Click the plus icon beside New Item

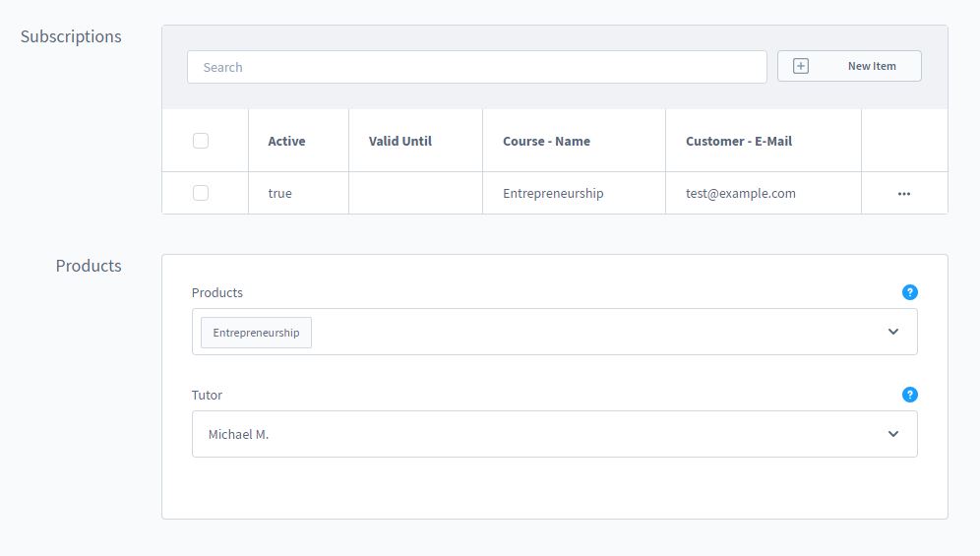click(801, 67)
